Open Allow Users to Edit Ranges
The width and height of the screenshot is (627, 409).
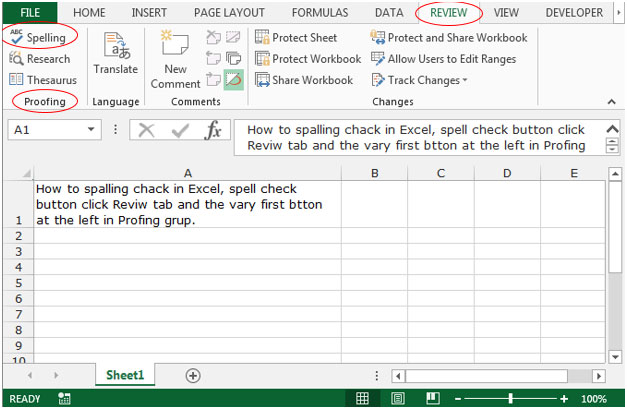click(x=443, y=59)
